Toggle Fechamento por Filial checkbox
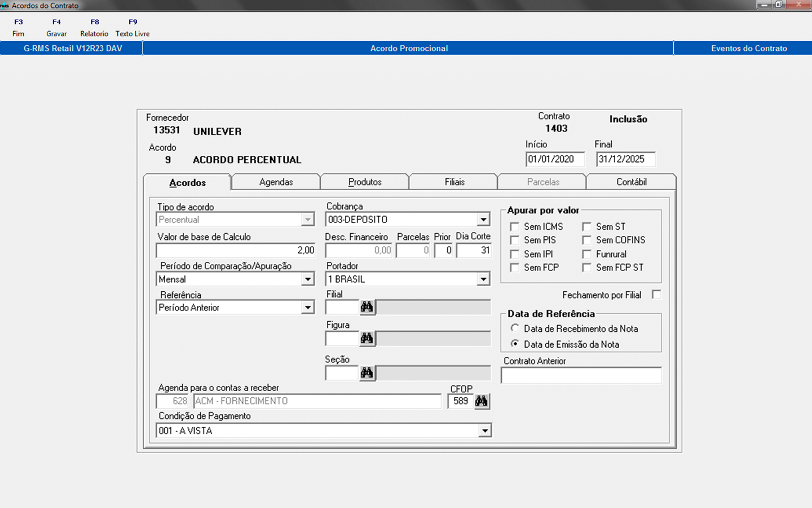Image resolution: width=812 pixels, height=508 pixels. 656,295
